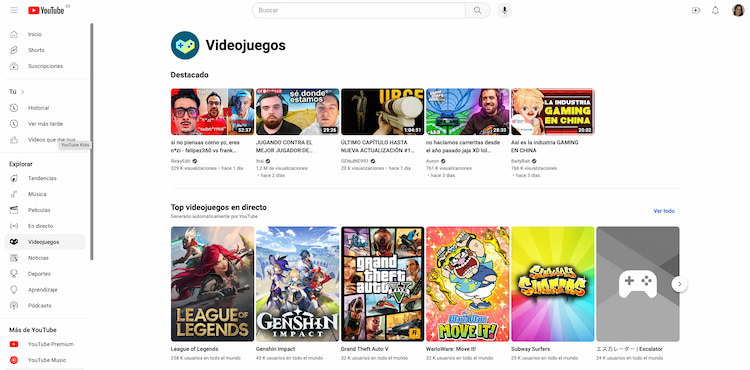Screen dimensions: 750x370
Task: Show next games with carousel arrow
Action: click(679, 284)
